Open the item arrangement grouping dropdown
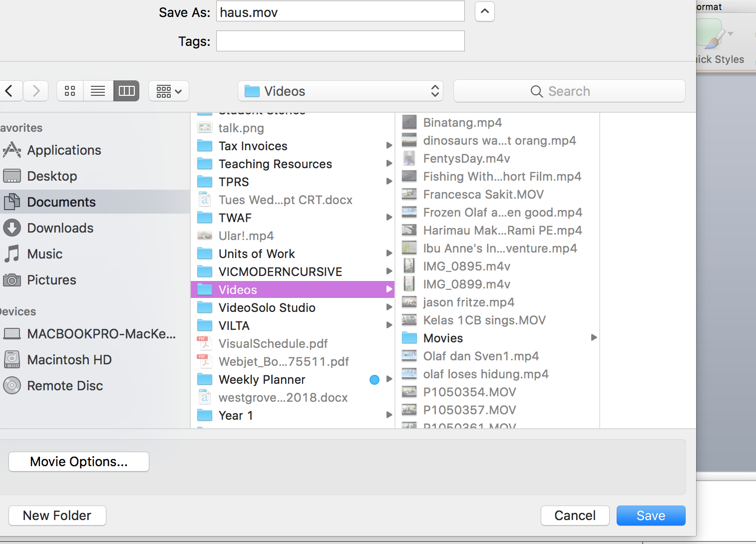Image resolution: width=756 pixels, height=544 pixels. [x=169, y=91]
